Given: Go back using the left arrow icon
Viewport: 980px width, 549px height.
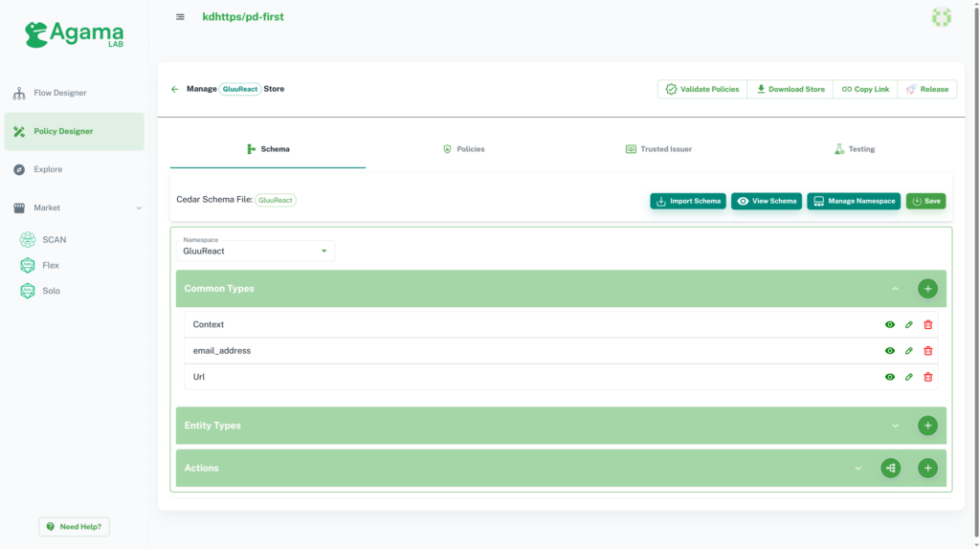Looking at the screenshot, I should coord(175,89).
